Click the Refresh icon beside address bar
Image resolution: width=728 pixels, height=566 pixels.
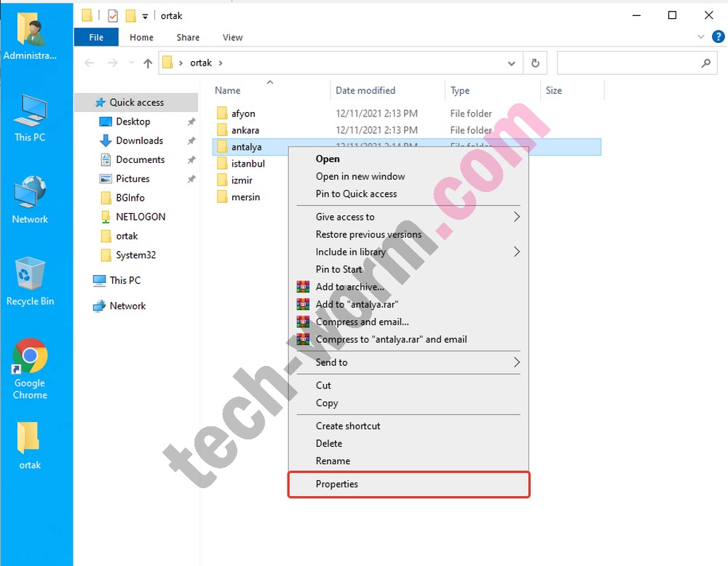[x=535, y=63]
